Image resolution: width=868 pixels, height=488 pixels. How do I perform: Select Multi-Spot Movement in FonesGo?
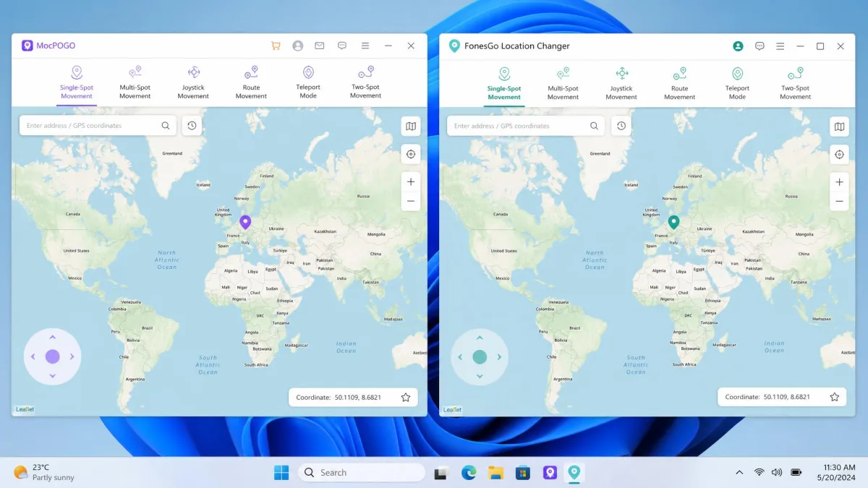563,83
